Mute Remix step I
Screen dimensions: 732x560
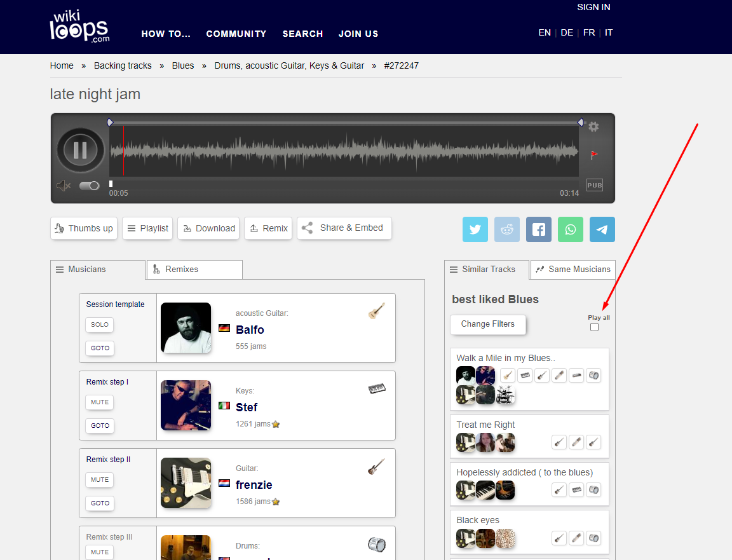coord(99,402)
